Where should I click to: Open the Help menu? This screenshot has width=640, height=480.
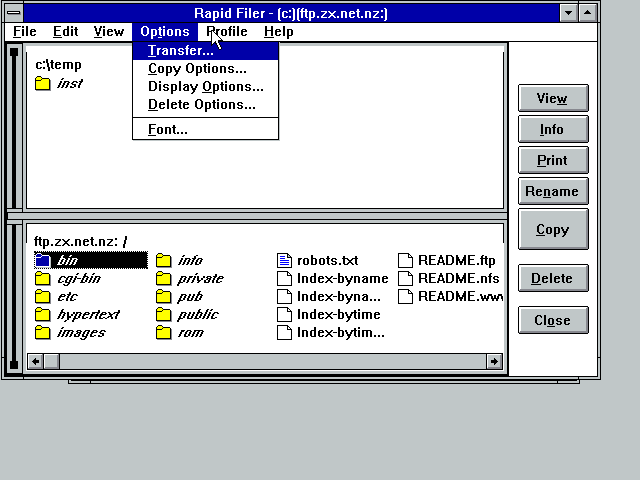(x=279, y=31)
